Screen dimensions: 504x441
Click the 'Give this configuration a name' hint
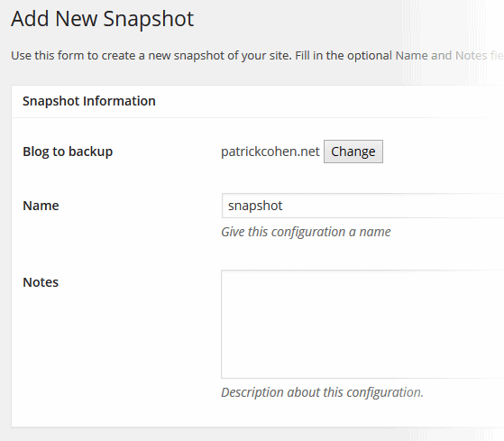[x=306, y=232]
